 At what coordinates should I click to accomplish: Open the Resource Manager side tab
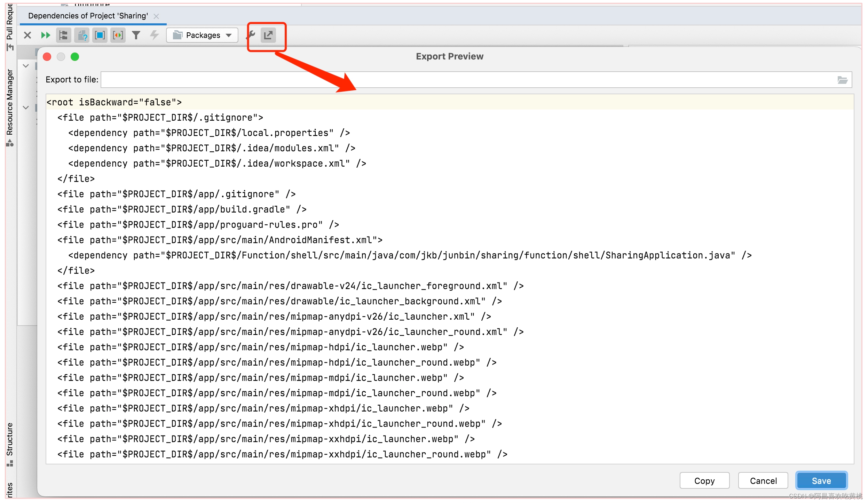[10, 103]
